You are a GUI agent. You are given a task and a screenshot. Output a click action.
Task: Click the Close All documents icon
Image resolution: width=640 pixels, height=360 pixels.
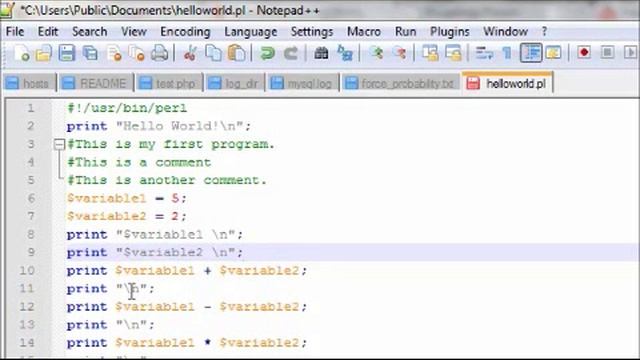[136, 53]
